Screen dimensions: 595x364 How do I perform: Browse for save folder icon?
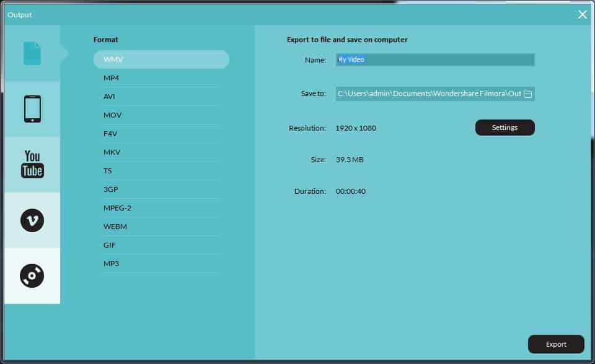pyautogui.click(x=527, y=93)
